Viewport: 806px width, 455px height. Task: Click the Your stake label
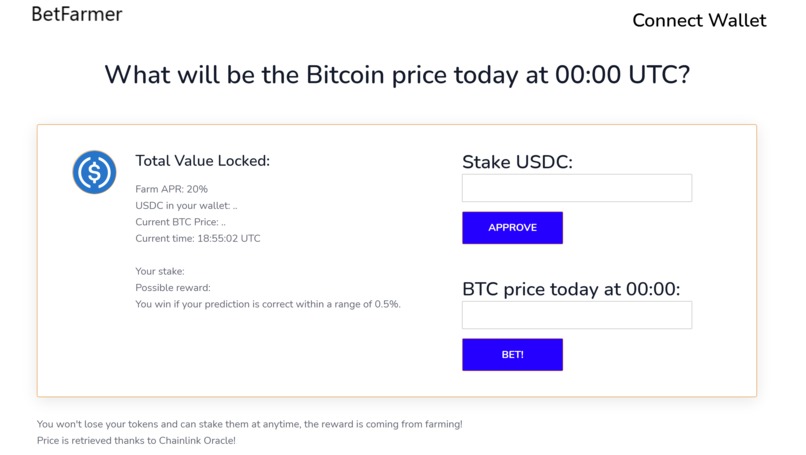[x=160, y=272]
